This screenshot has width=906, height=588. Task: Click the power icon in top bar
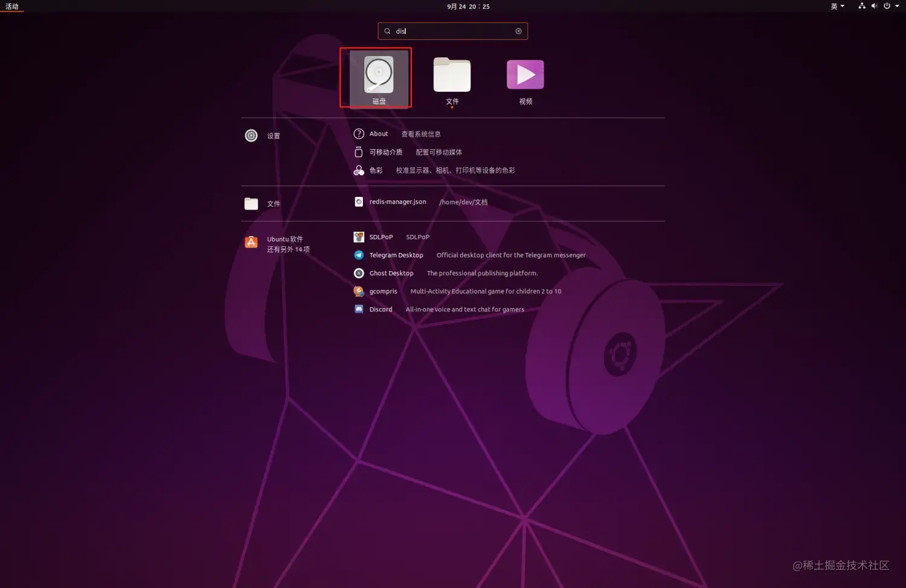tap(887, 6)
